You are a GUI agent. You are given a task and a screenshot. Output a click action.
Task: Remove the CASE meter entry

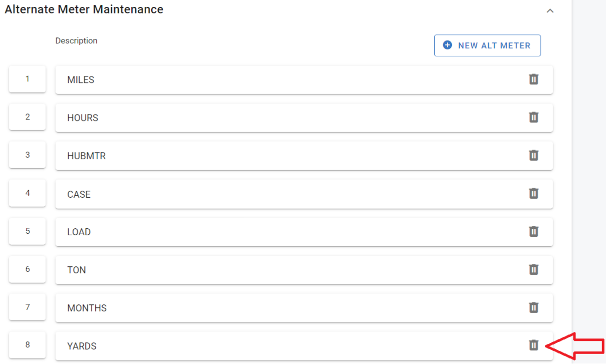pos(533,193)
